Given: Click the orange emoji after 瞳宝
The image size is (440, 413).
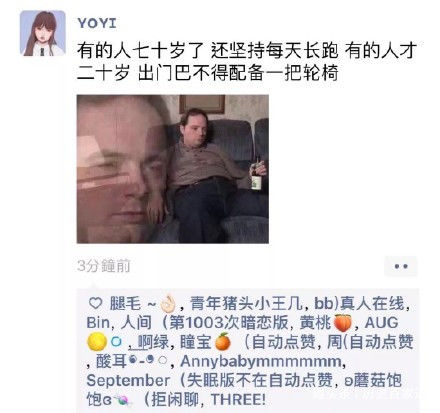Looking at the screenshot, I should pyautogui.click(x=223, y=342).
